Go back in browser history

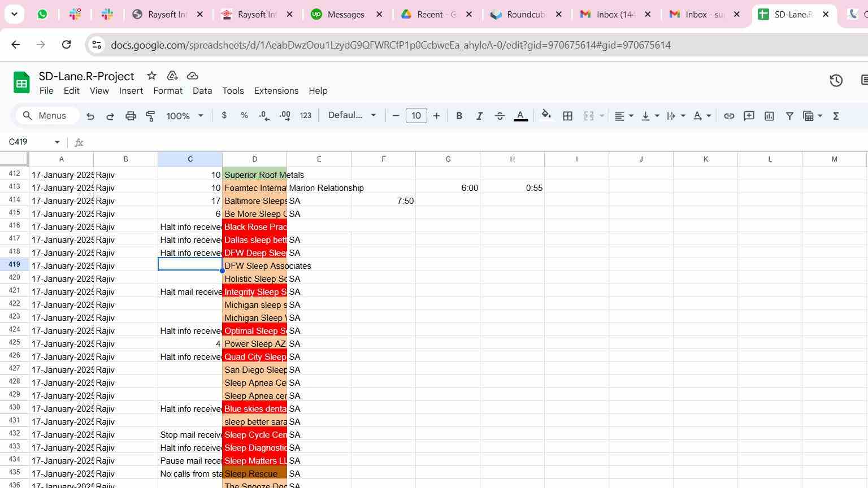click(x=15, y=45)
